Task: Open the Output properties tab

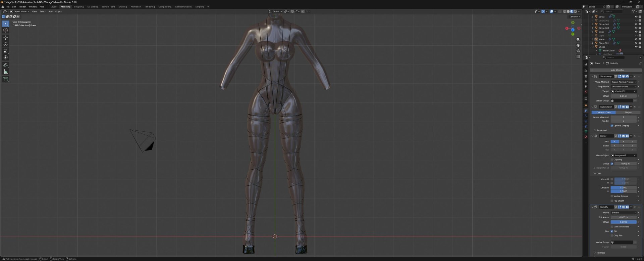Action: pos(586,76)
